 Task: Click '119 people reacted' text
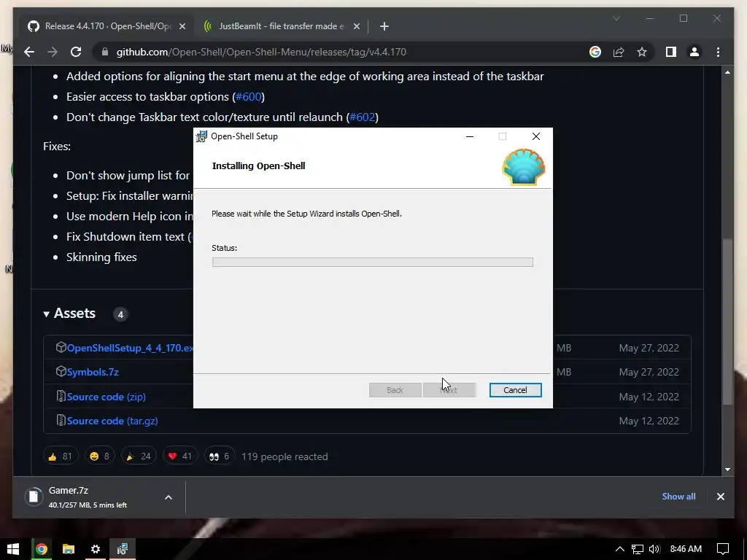(x=285, y=456)
